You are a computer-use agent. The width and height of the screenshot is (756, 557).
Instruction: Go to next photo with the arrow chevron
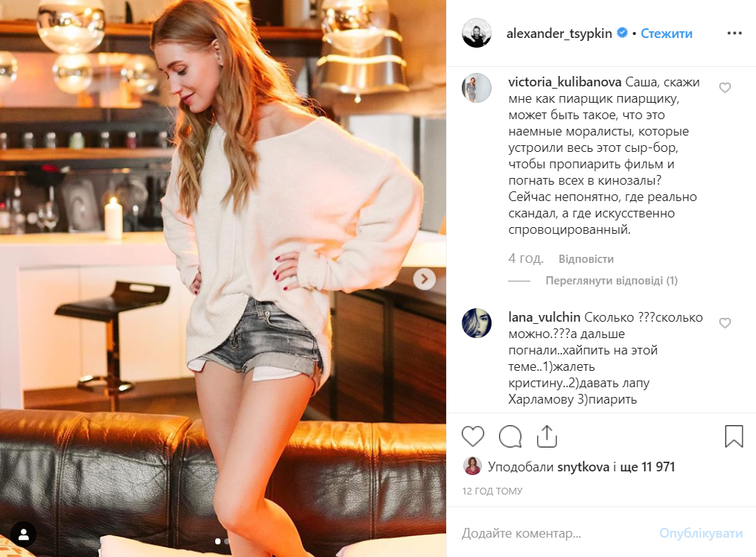pyautogui.click(x=425, y=279)
